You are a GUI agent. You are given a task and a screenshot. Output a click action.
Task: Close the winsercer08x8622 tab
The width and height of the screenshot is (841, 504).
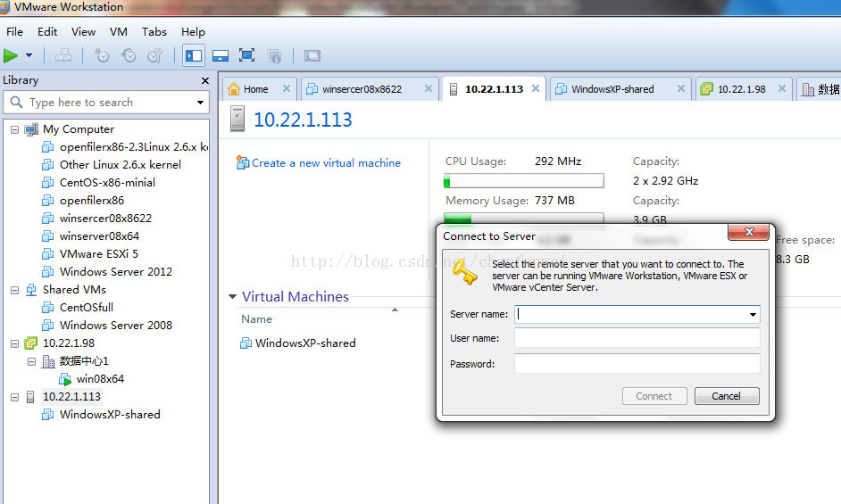(428, 88)
